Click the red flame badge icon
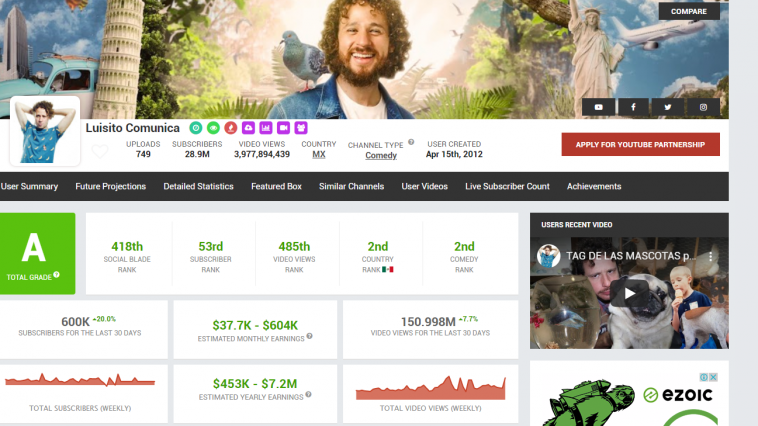758x426 pixels. 231,128
